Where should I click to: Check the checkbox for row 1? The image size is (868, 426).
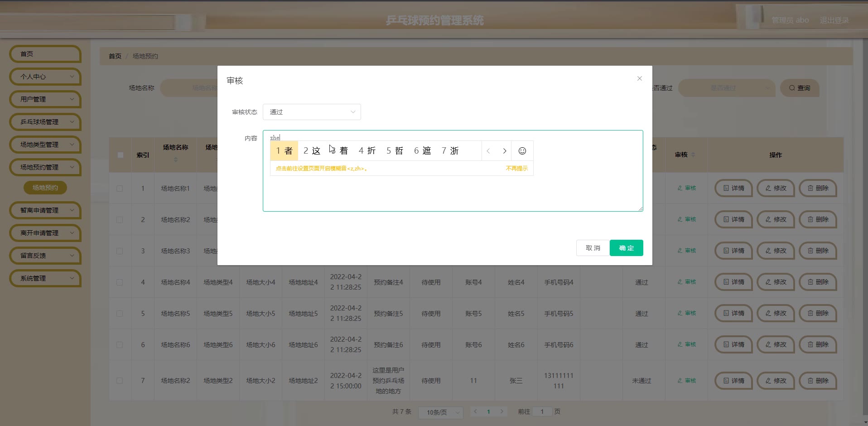tap(120, 189)
